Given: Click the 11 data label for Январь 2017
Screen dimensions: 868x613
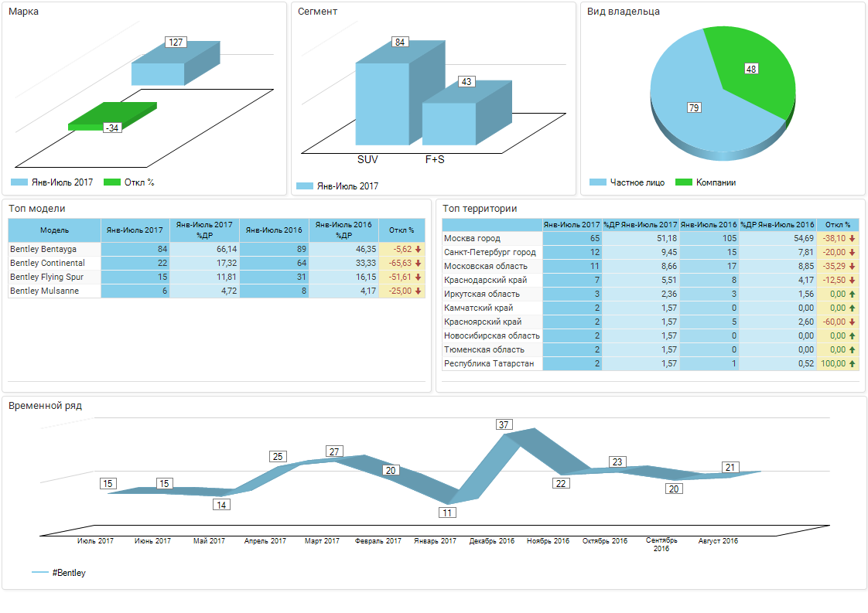Looking at the screenshot, I should (x=447, y=513).
